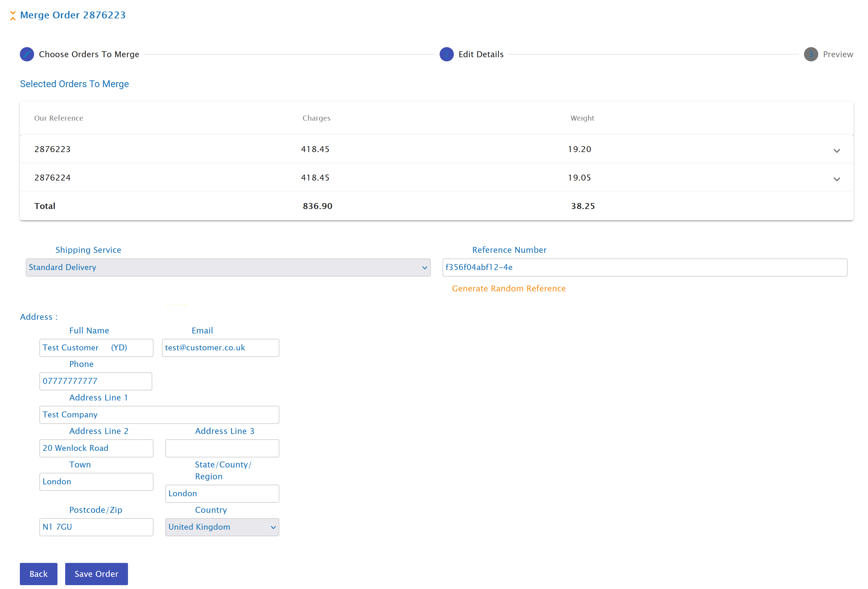Viewport: 868px width, 589px height.
Task: Click the Edit Details step circle icon
Action: 446,54
